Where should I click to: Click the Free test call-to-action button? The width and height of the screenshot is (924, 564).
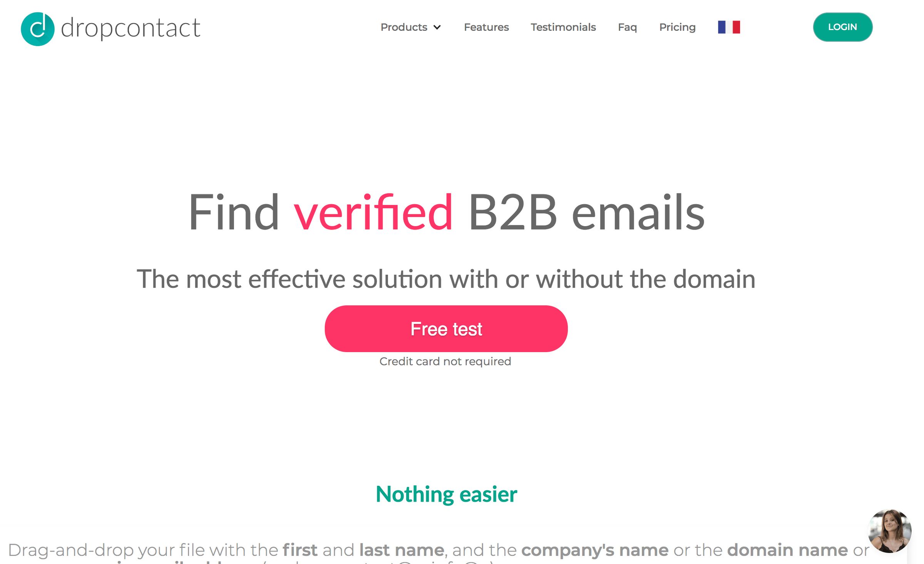[x=446, y=328]
